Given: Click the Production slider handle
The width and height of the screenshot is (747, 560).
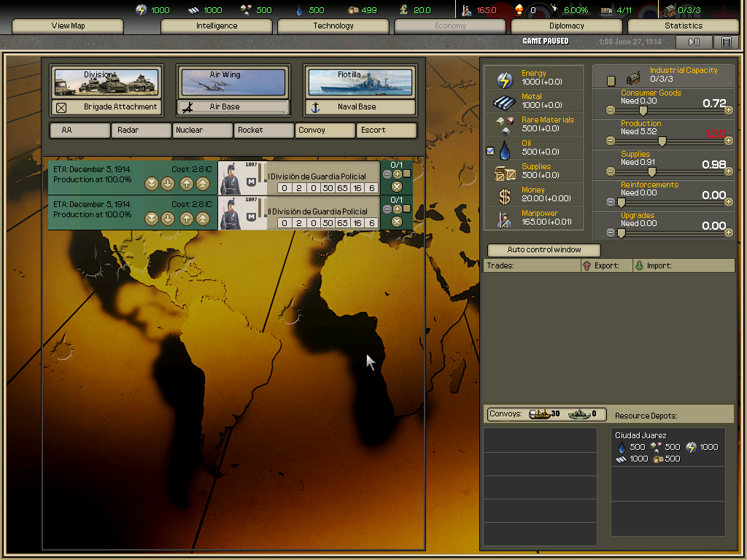Looking at the screenshot, I should 662,141.
